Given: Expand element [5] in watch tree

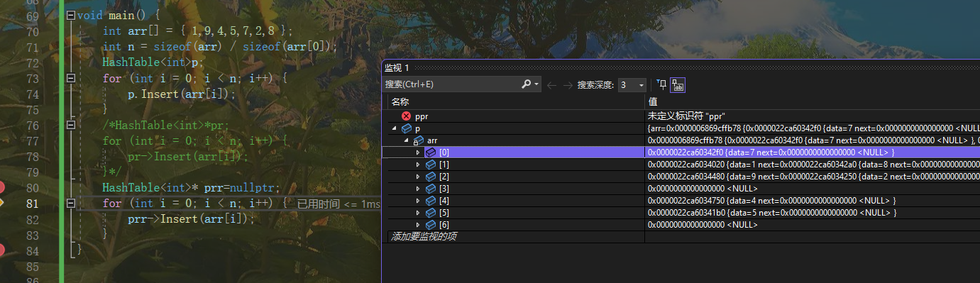Looking at the screenshot, I should (418, 213).
